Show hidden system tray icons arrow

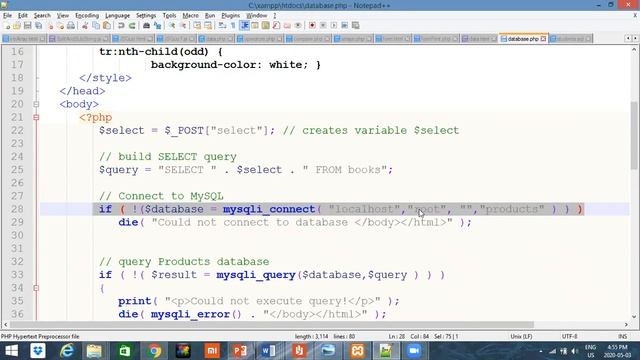coord(541,351)
